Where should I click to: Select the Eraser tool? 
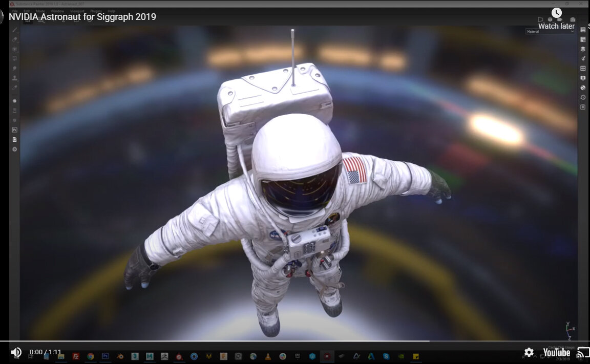point(15,39)
